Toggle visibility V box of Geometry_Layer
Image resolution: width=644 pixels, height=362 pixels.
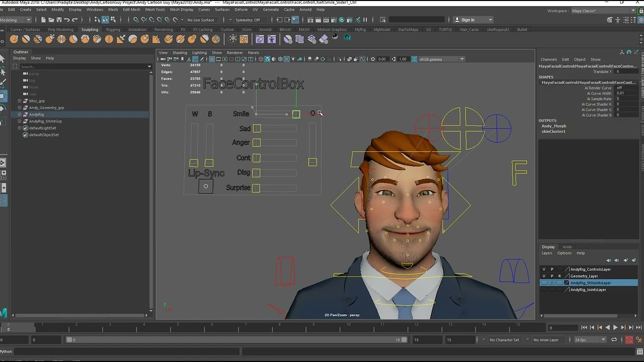click(x=544, y=276)
